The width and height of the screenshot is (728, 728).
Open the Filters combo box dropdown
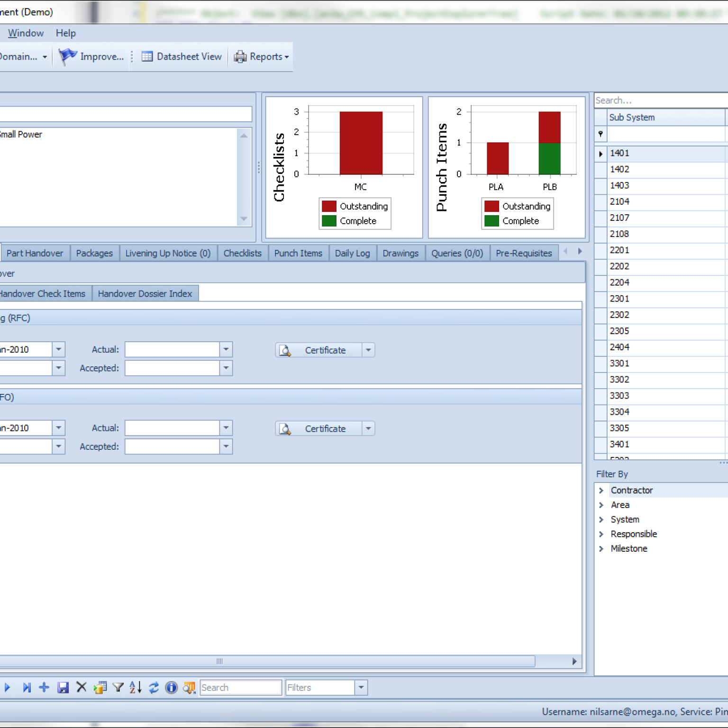point(361,687)
